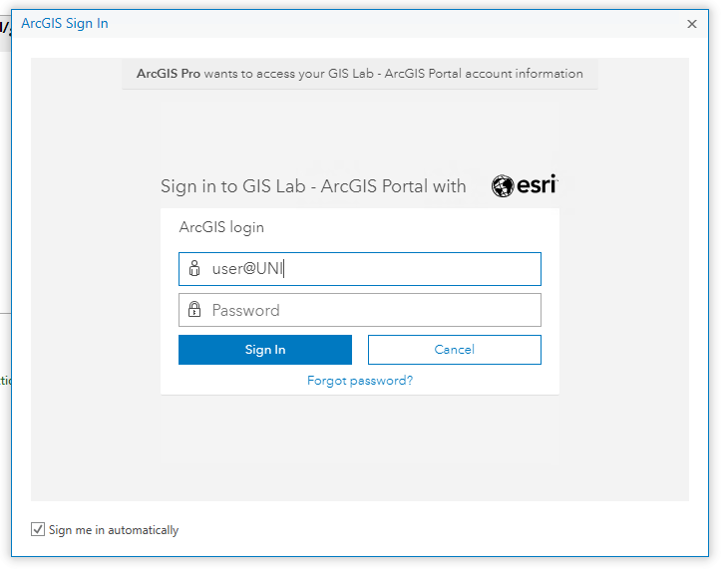728x570 pixels.
Task: Click Sign in to GIS Lab heading text
Action: click(x=313, y=186)
